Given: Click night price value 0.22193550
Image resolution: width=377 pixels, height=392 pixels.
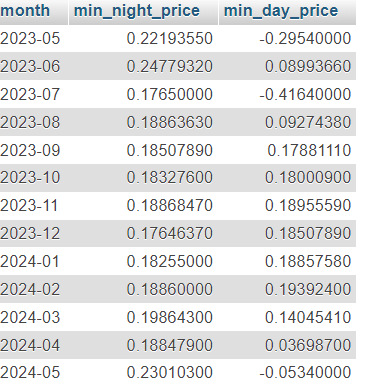Looking at the screenshot, I should pos(170,38).
